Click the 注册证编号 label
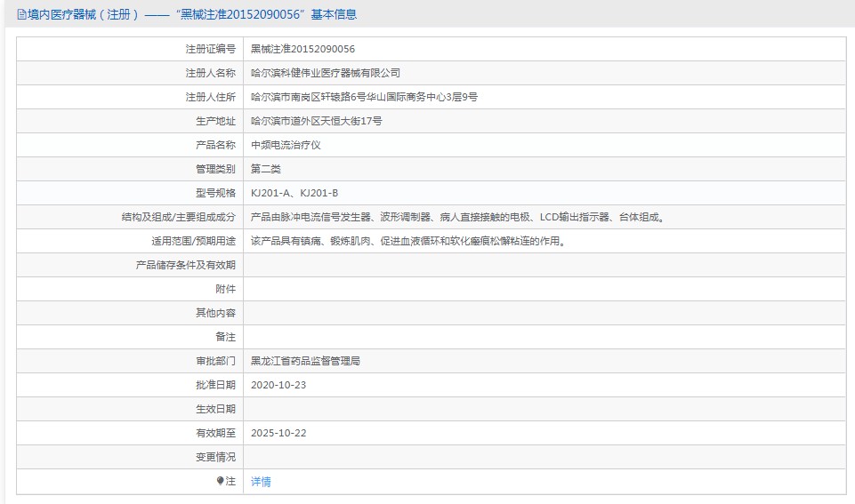The width and height of the screenshot is (855, 504). 211,49
